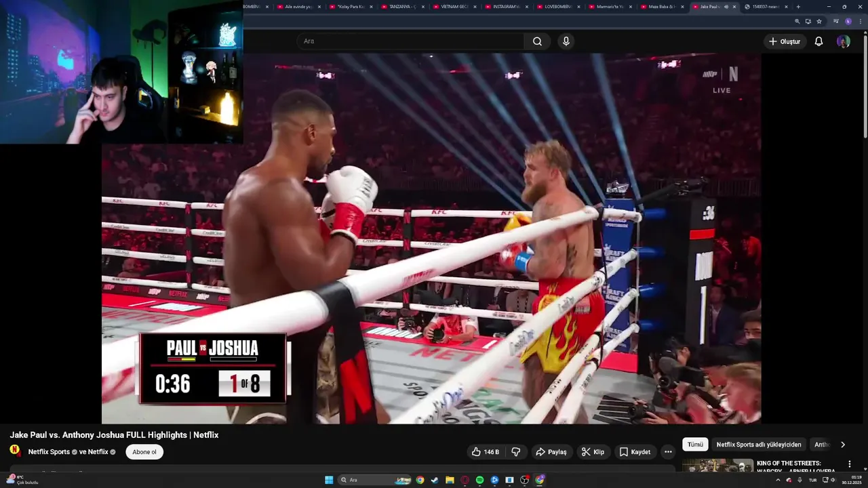Dislike the Jake Paul video
Viewport: 868px width, 488px height.
(x=515, y=452)
